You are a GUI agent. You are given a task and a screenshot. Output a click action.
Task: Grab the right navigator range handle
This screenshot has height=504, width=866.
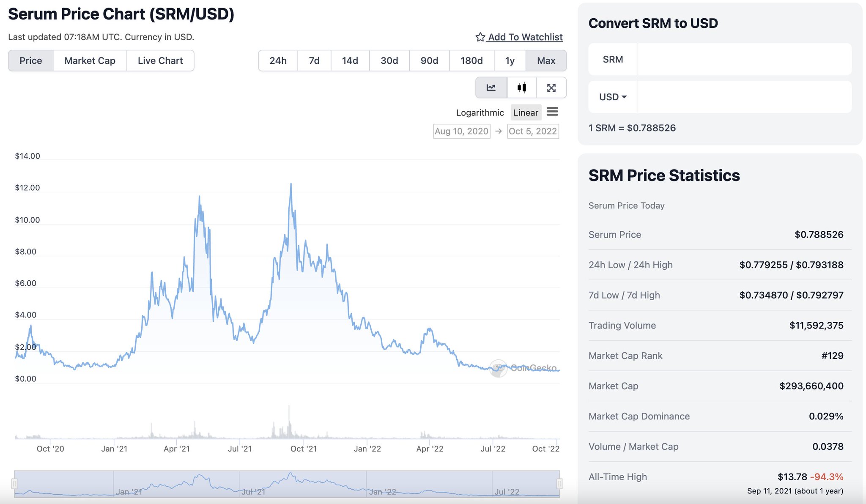(x=559, y=484)
